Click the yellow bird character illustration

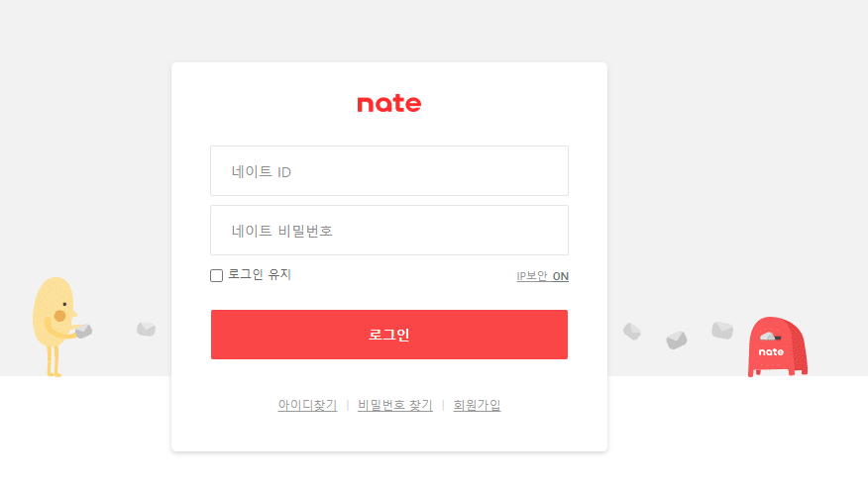(x=55, y=327)
